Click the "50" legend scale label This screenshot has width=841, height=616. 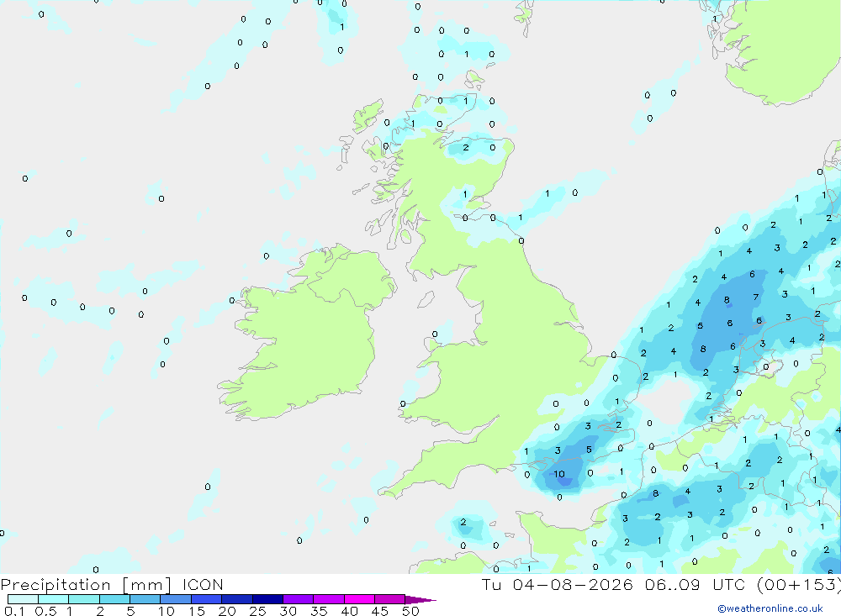tap(410, 611)
